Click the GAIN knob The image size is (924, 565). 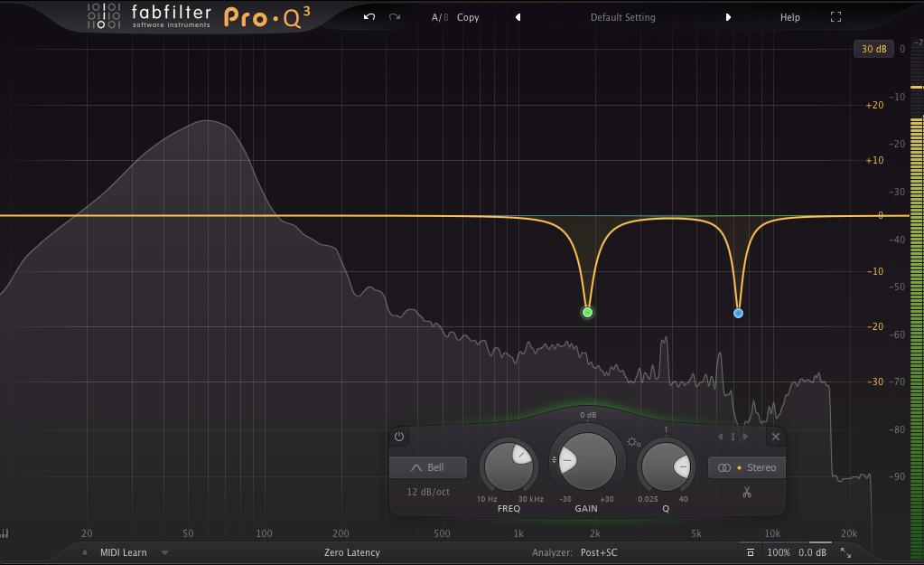(x=586, y=462)
